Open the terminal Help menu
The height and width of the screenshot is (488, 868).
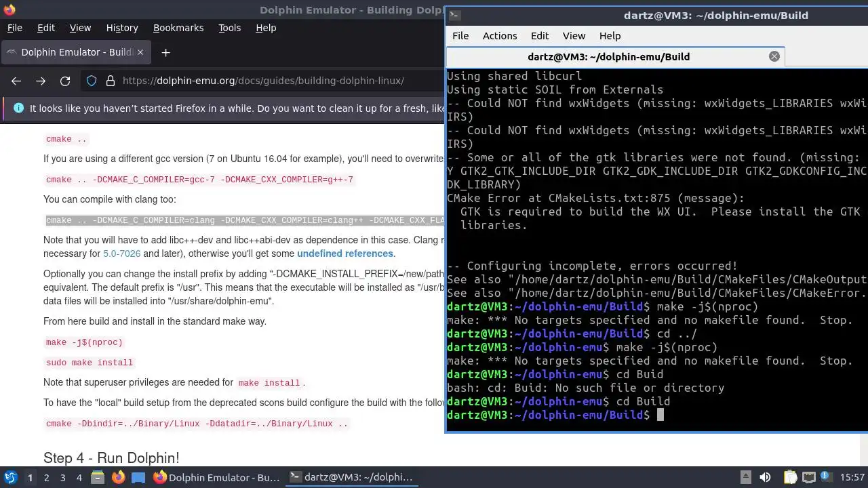[x=610, y=36]
